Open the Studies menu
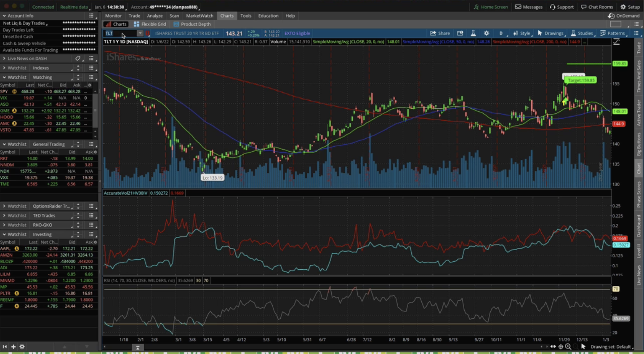The image size is (644, 354). [582, 33]
